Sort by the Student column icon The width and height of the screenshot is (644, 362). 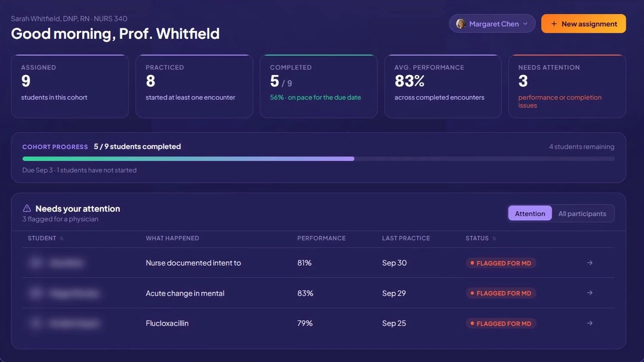point(61,239)
